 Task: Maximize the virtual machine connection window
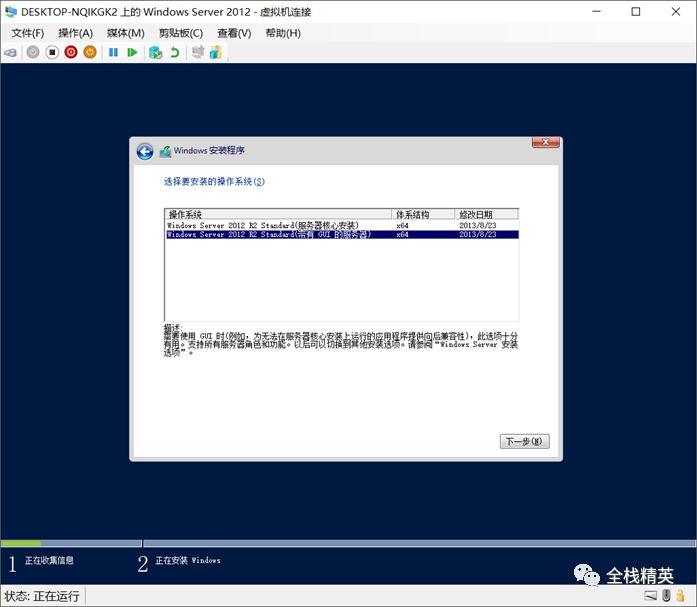pyautogui.click(x=636, y=12)
